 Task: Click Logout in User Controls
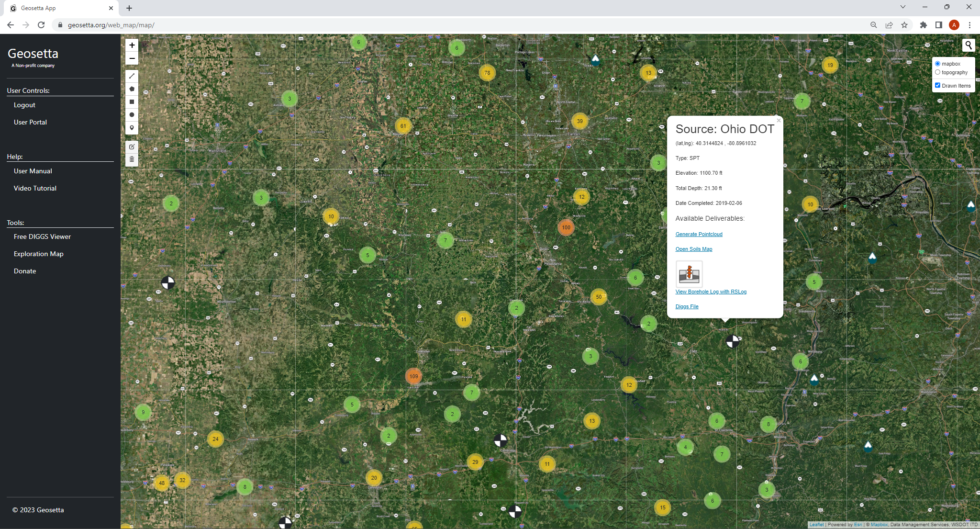tap(24, 105)
